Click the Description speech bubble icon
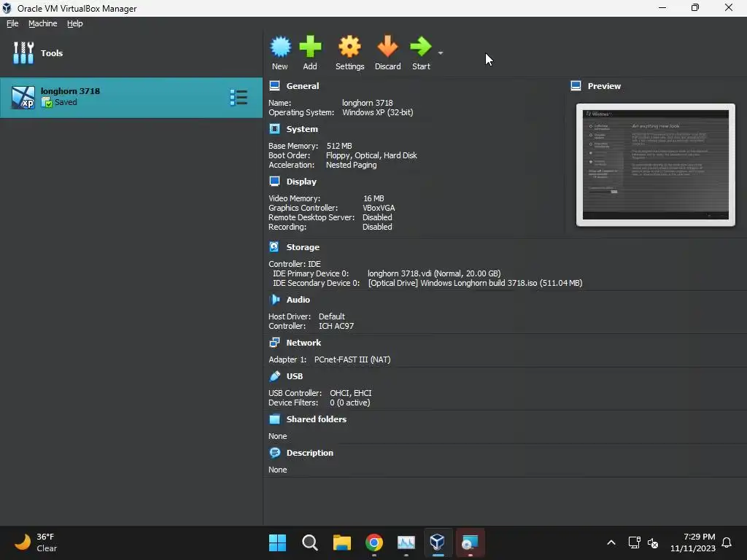Screen dimensions: 747x560 click(x=274, y=452)
